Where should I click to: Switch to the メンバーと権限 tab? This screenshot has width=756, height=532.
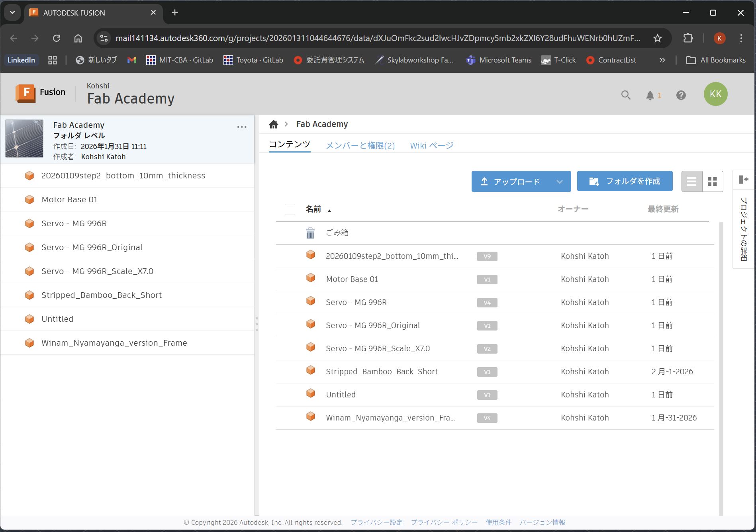point(360,145)
